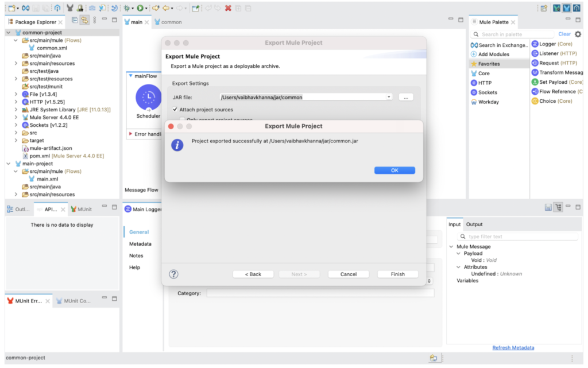Image resolution: width=588 pixels, height=368 pixels.
Task: Click the Mule Palette settings gear
Action: pos(578,34)
